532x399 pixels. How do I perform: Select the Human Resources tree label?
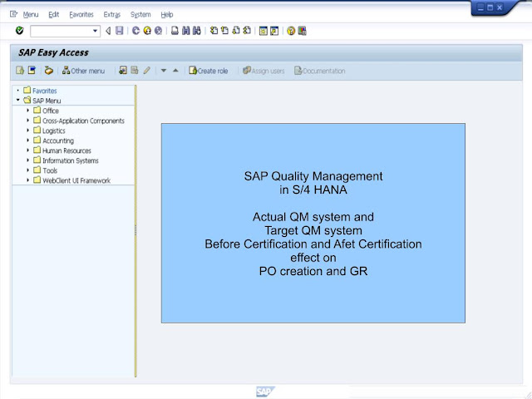click(66, 150)
